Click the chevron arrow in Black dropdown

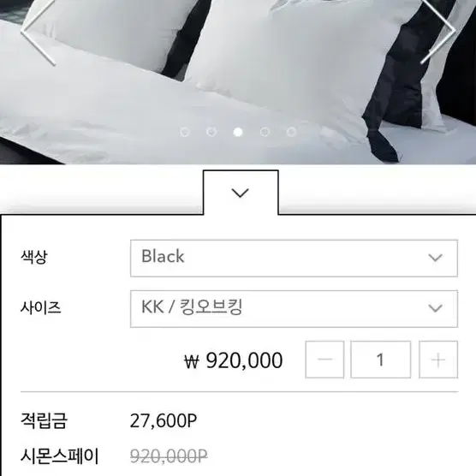click(435, 258)
